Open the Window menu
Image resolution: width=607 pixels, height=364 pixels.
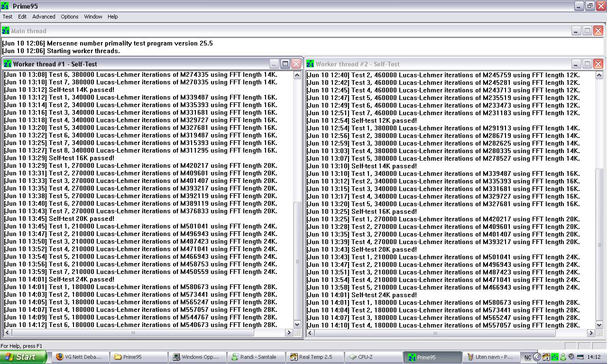[93, 17]
